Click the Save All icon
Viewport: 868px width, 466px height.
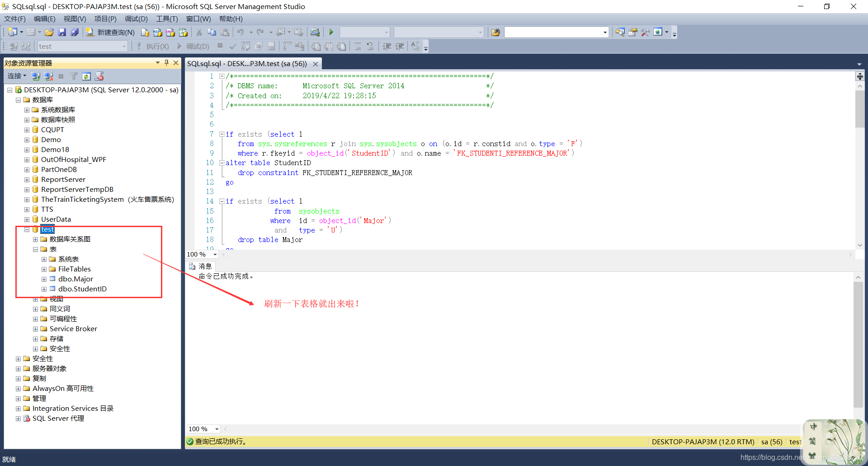point(75,32)
